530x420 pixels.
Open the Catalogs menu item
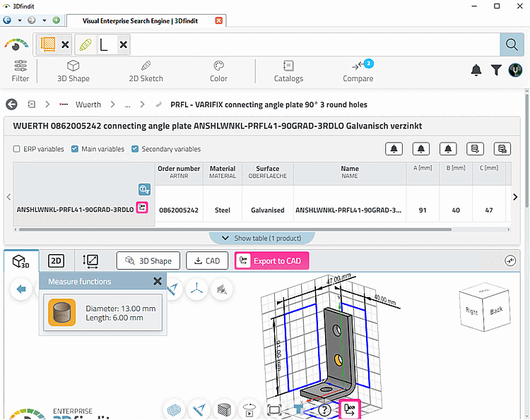[288, 71]
